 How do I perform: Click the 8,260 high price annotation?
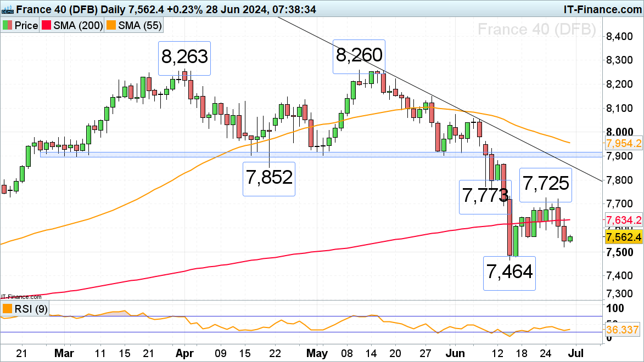click(x=359, y=56)
